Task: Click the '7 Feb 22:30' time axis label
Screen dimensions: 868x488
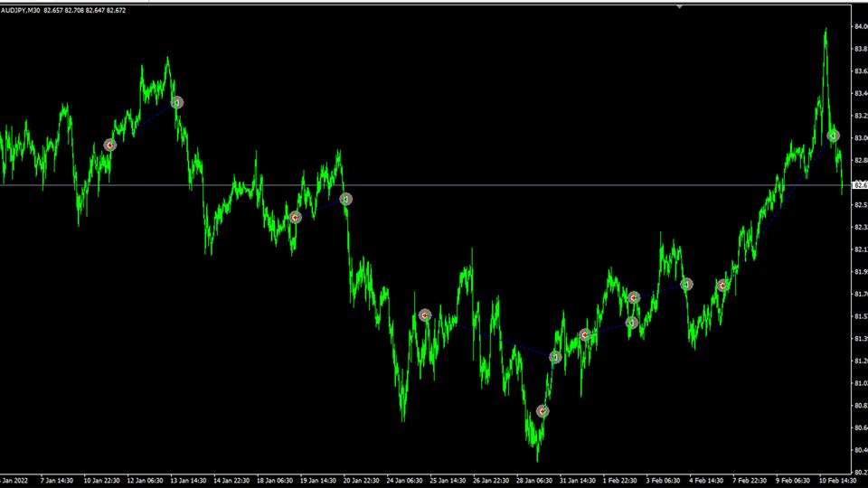Action: [750, 481]
